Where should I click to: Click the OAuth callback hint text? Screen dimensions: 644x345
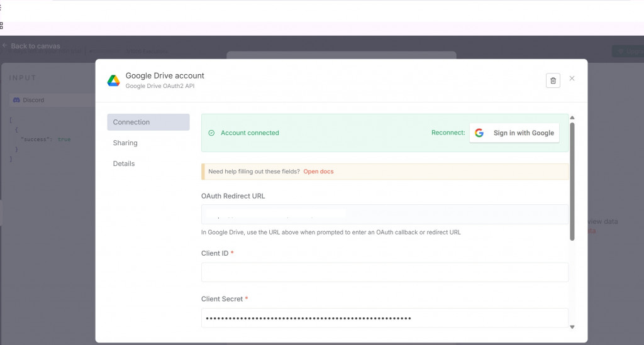(331, 232)
